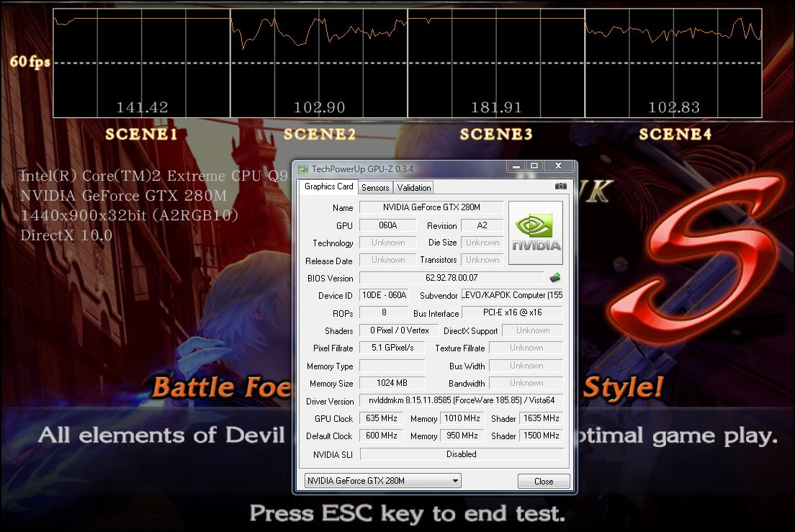Click the Name field NVIDIA GeForce GTX 280M

[431, 207]
